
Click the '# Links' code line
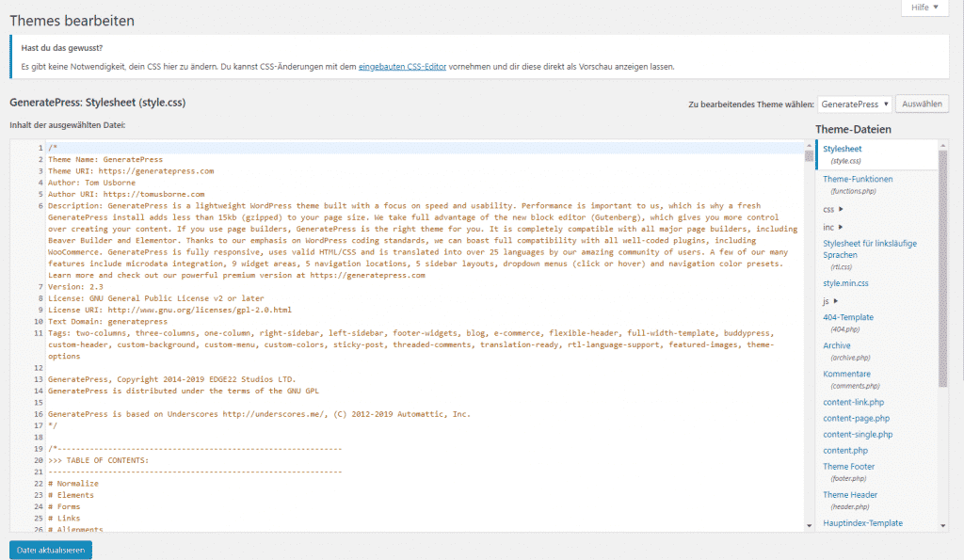[x=64, y=519]
